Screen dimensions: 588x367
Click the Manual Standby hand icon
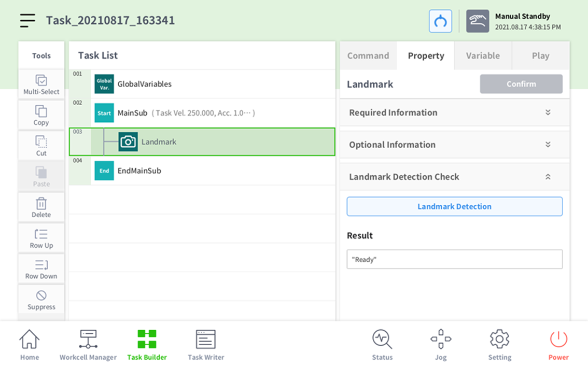pos(477,21)
